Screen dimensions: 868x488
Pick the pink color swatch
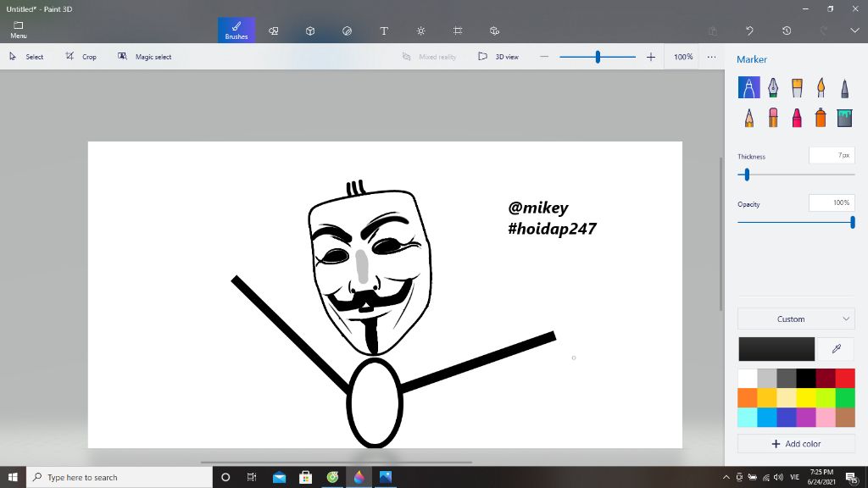point(826,417)
